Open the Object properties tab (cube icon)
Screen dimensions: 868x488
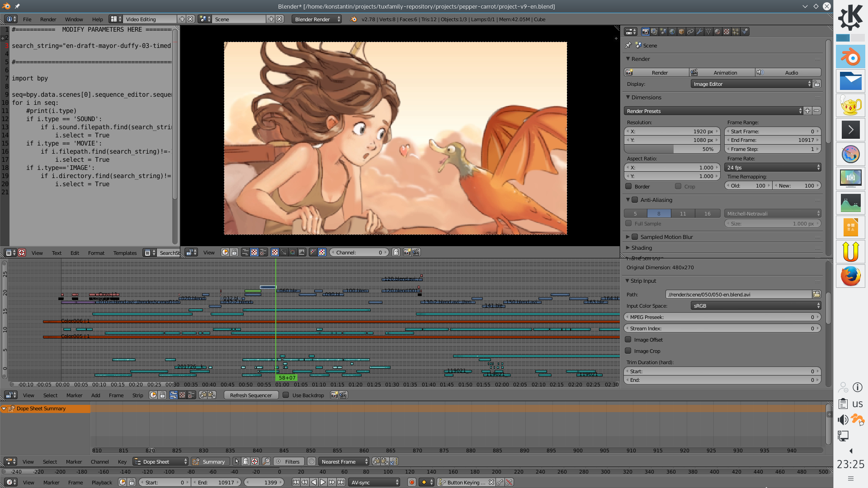coord(681,32)
